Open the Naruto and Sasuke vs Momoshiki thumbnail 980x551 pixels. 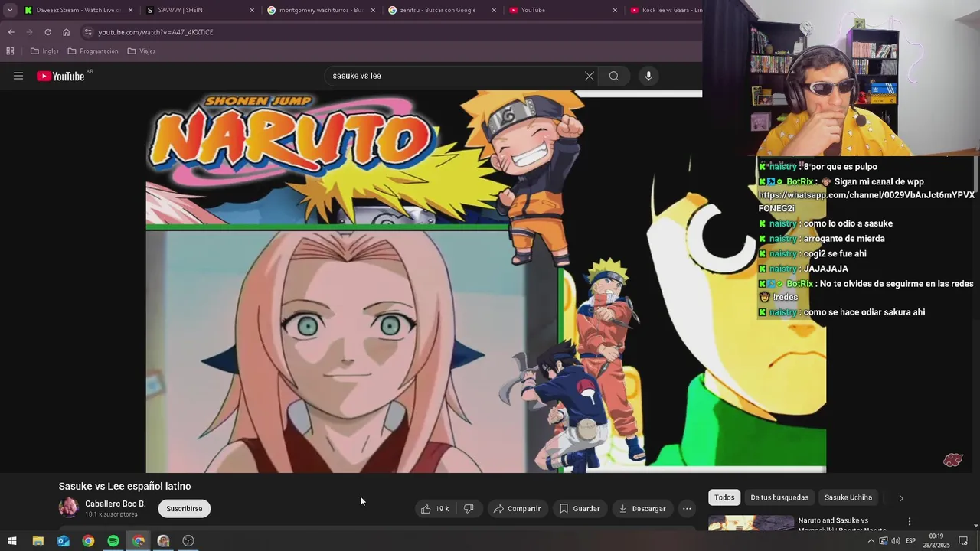coord(751,523)
